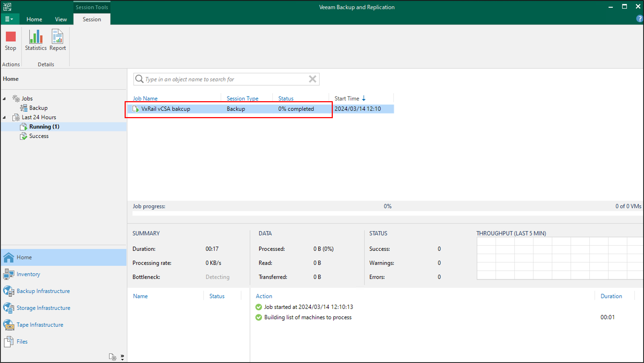Maximize the Veeam window
The width and height of the screenshot is (644, 363).
[x=625, y=7]
